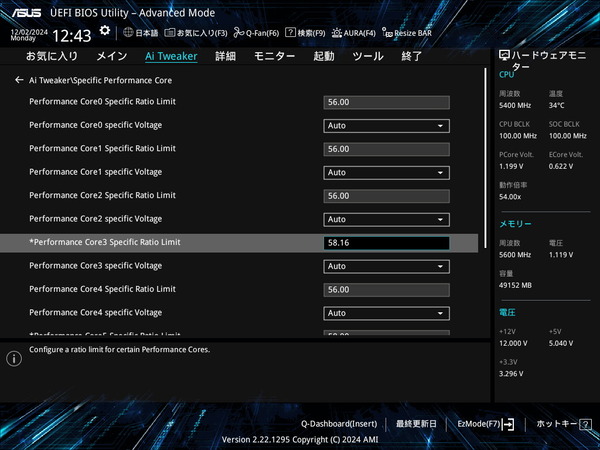Click the ASUS logo

(26, 13)
